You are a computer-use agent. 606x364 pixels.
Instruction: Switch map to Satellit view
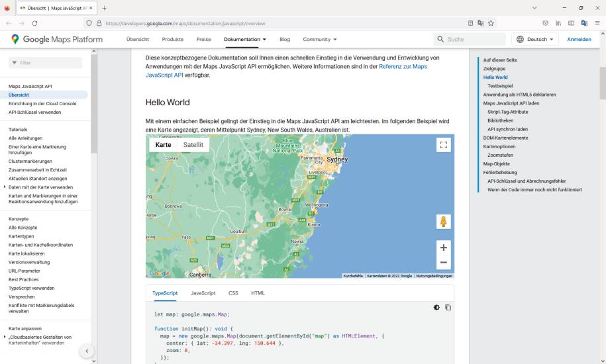click(x=193, y=145)
